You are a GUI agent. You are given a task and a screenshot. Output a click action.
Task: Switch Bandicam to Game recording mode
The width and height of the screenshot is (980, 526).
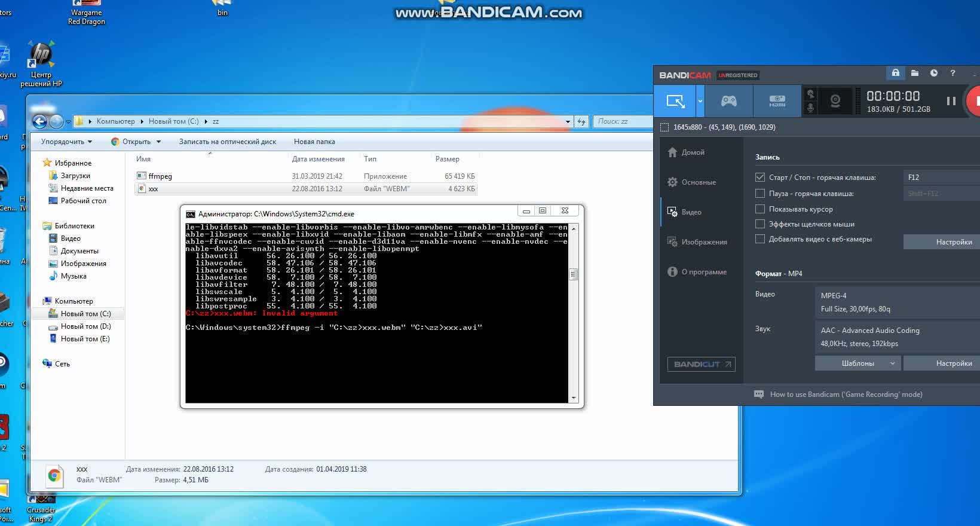tap(729, 101)
